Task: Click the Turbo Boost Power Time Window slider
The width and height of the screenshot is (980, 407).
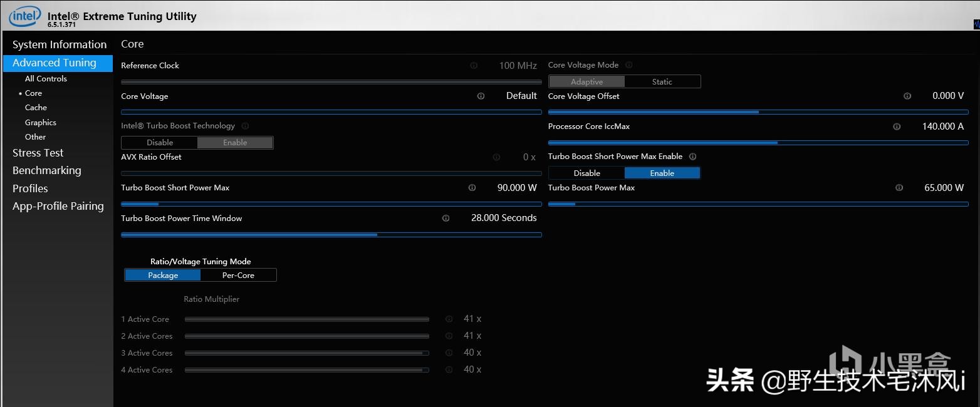Action: coord(331,235)
